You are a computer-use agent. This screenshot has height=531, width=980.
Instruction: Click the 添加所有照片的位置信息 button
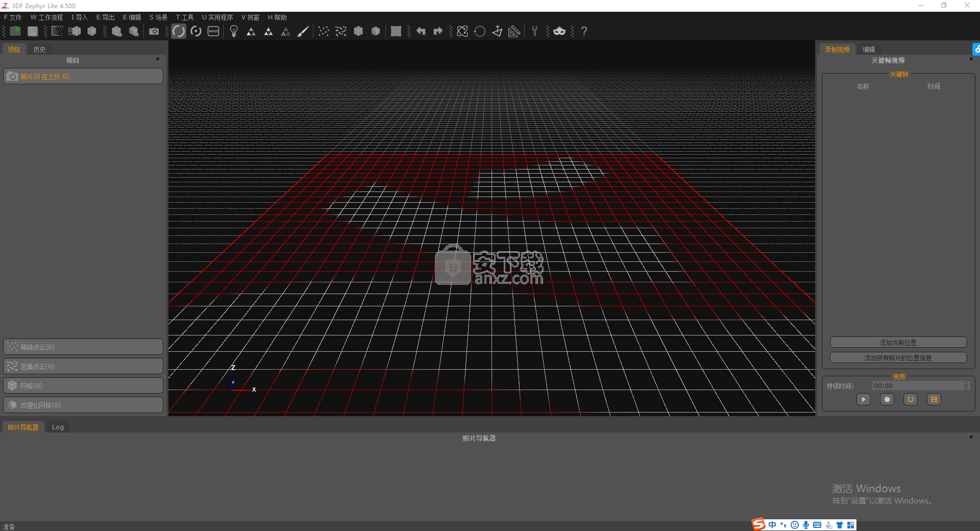point(898,358)
